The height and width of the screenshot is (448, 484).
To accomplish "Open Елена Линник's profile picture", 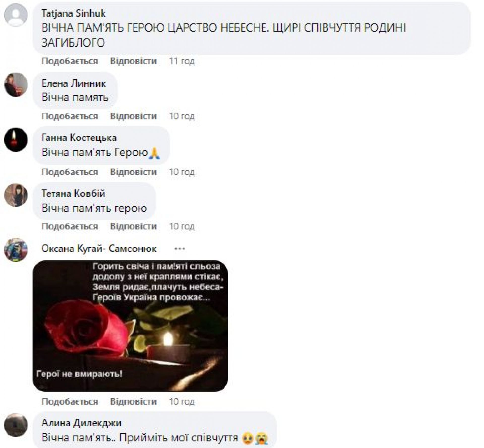I will [16, 84].
